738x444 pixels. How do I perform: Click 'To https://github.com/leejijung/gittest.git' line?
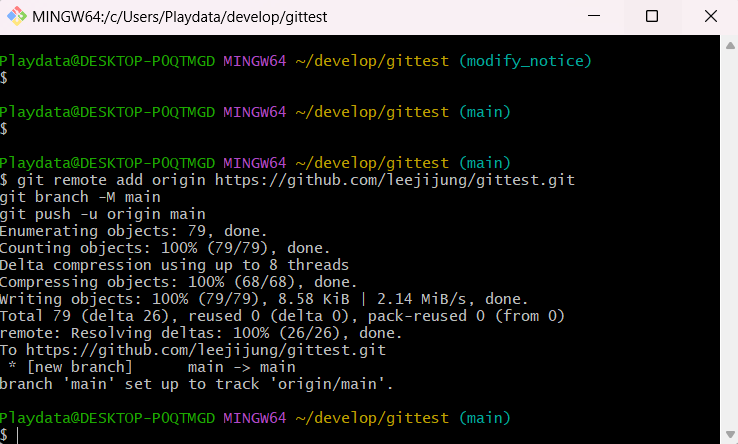point(193,350)
